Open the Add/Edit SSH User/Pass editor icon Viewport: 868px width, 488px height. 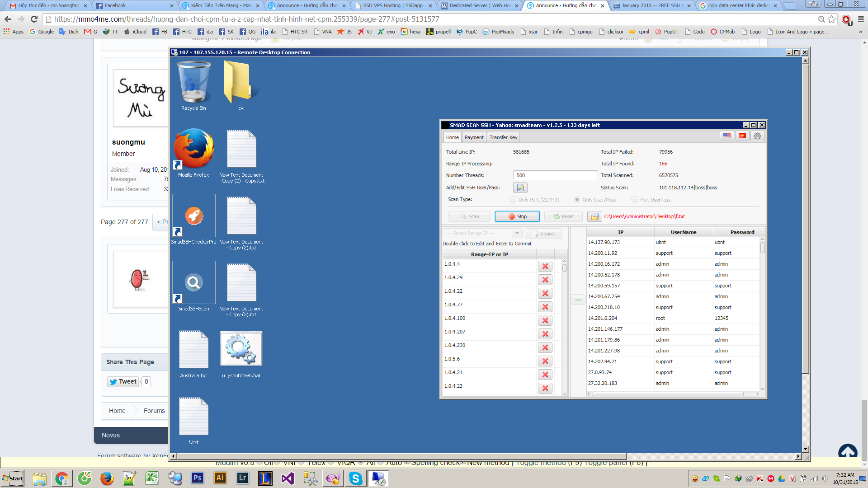[520, 188]
